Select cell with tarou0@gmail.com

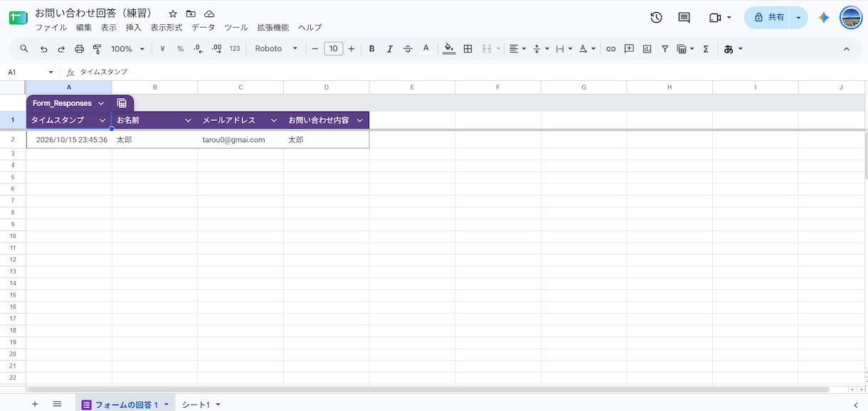pyautogui.click(x=240, y=140)
